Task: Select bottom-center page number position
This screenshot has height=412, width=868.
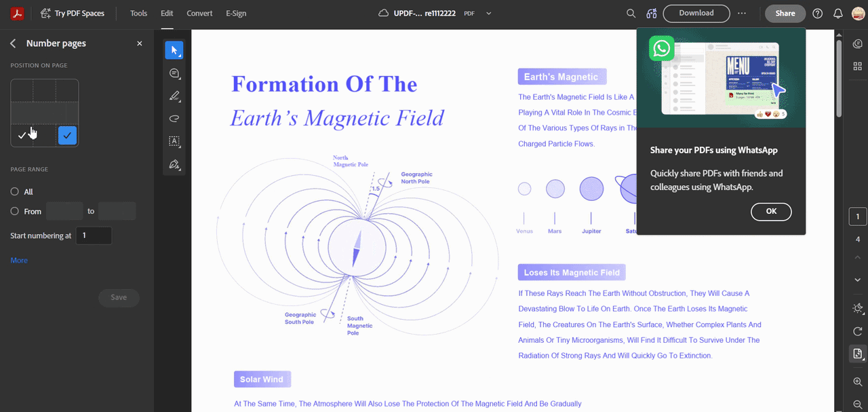Action: [45, 135]
